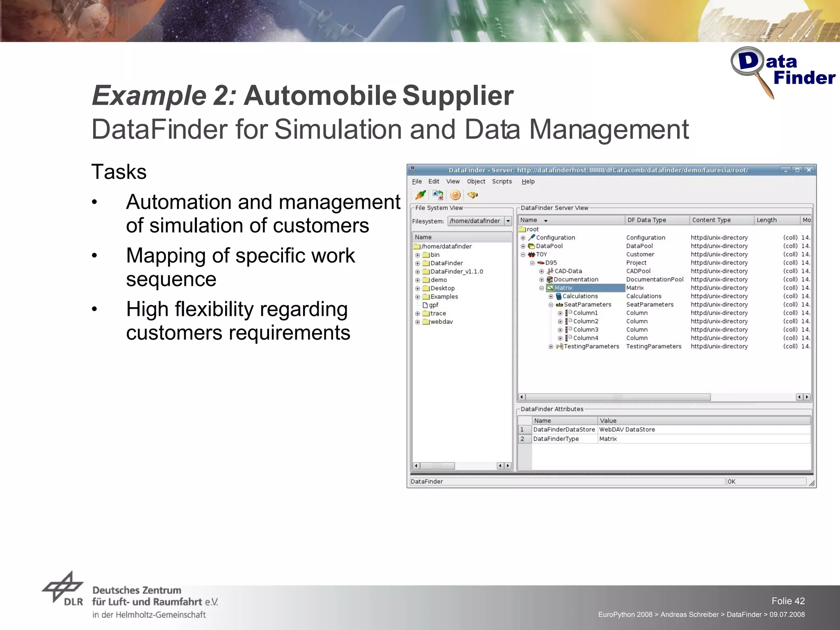Expand the Configuration node

click(523, 238)
